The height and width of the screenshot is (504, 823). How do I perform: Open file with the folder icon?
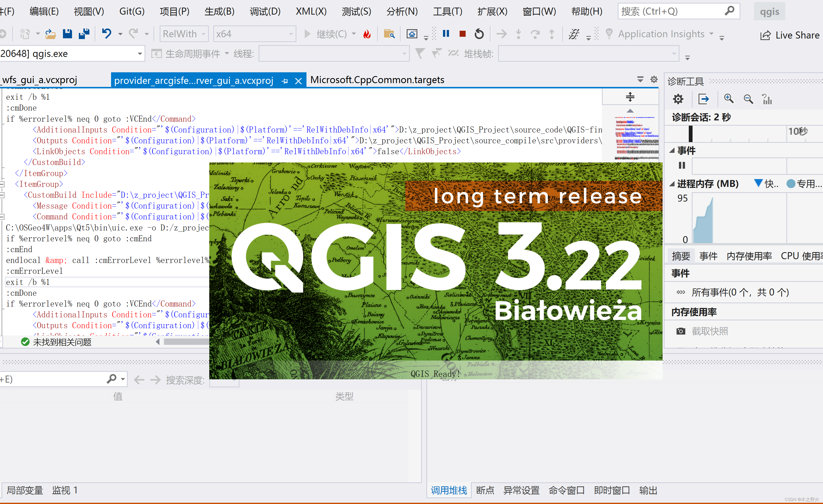(50, 34)
